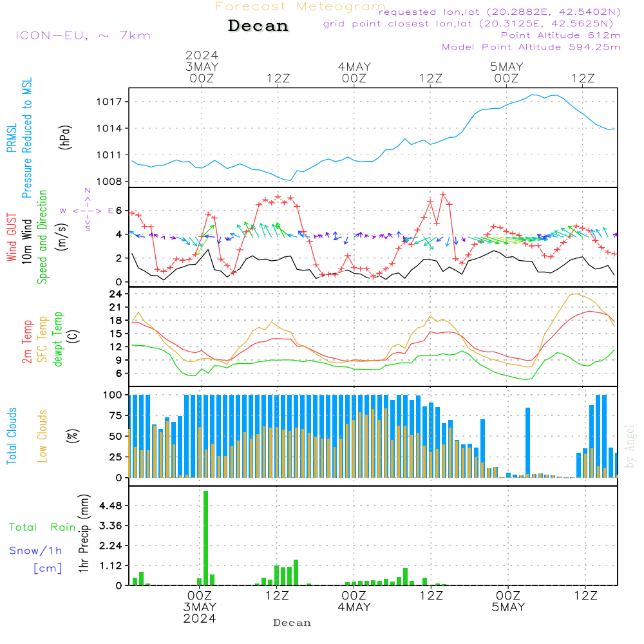Click the red Wind GUST legend label
The image size is (644, 644).
(x=12, y=239)
